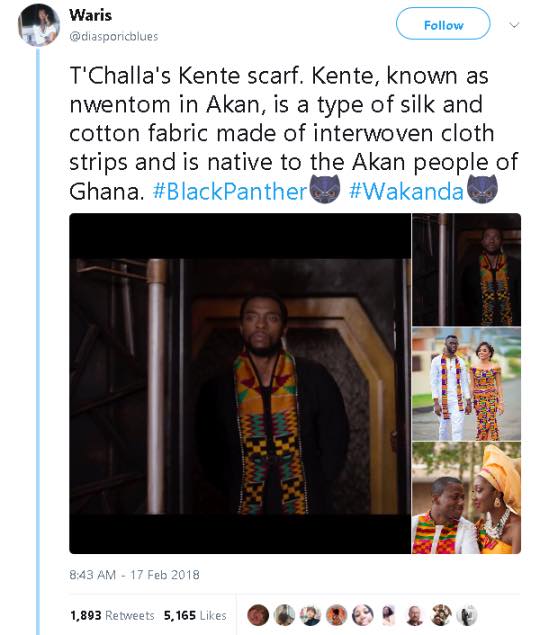Click the third liker avatar
Screen dimensions: 540x635
point(310,615)
